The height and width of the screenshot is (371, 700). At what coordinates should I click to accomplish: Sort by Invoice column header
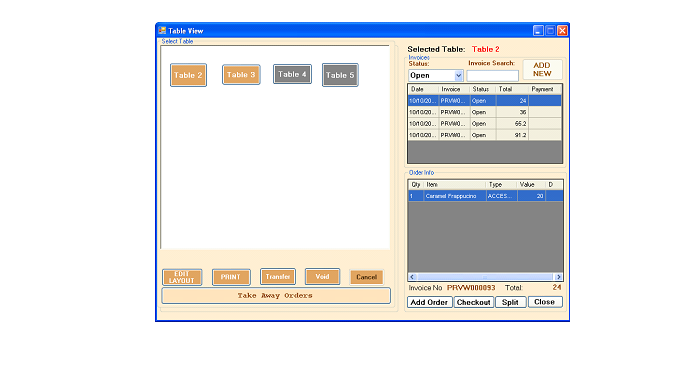pyautogui.click(x=454, y=89)
